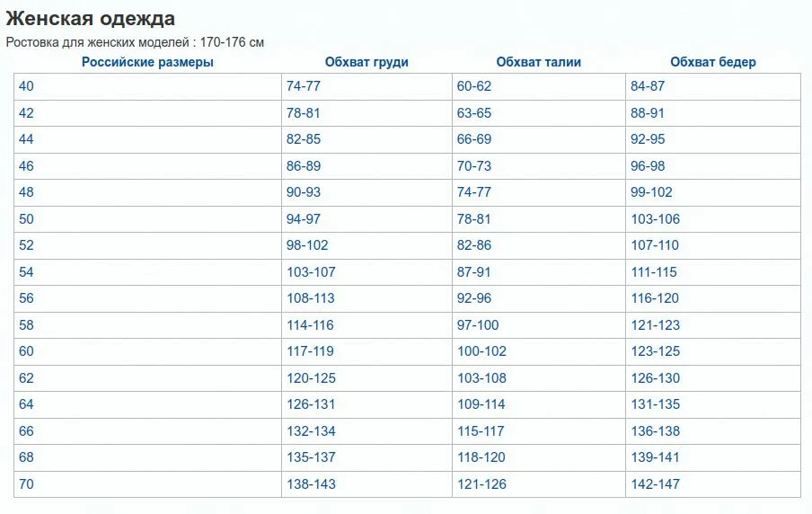This screenshot has height=514, width=812.
Task: Select the Обхват груди column header
Action: [366, 62]
